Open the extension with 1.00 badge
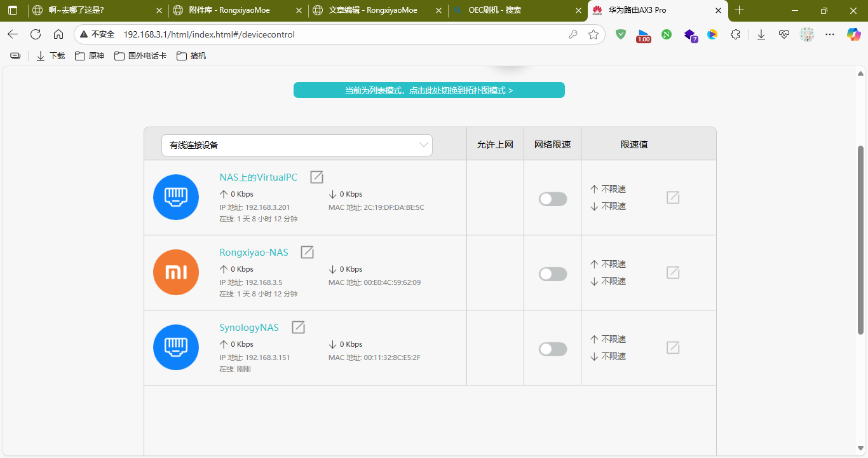This screenshot has width=868, height=458. pos(644,35)
